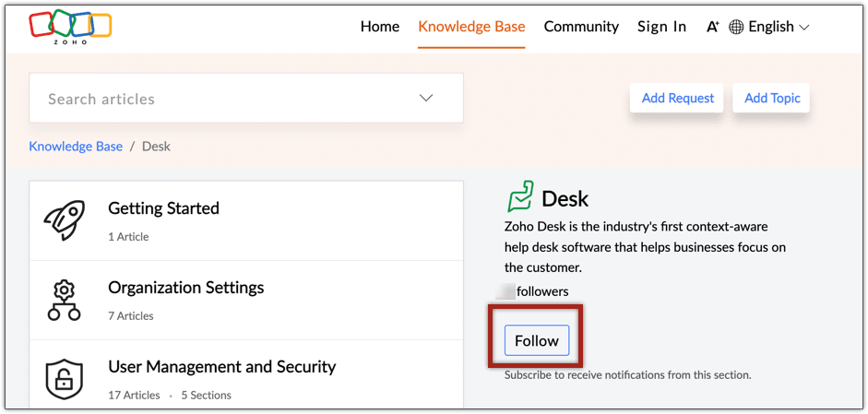The image size is (868, 414).
Task: Go to the Home menu item
Action: coord(380,27)
